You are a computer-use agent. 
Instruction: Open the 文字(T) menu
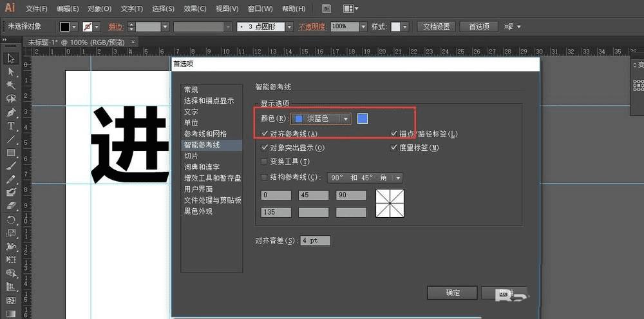point(132,8)
